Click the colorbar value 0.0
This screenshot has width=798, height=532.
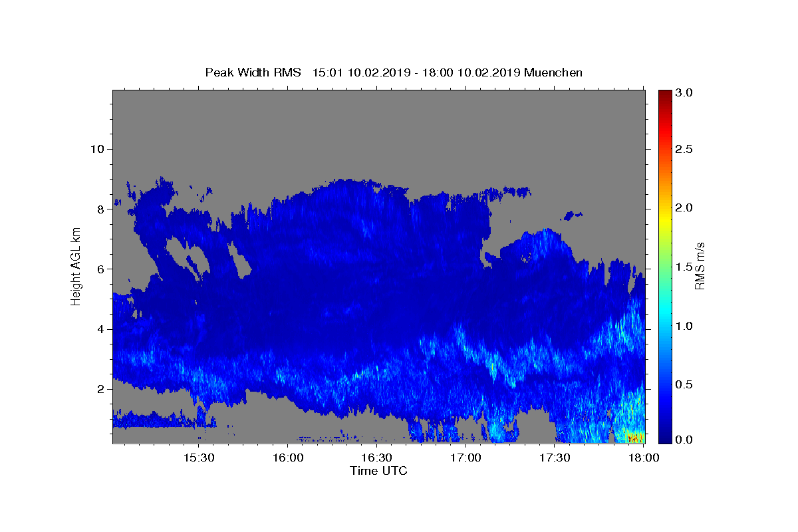685,440
